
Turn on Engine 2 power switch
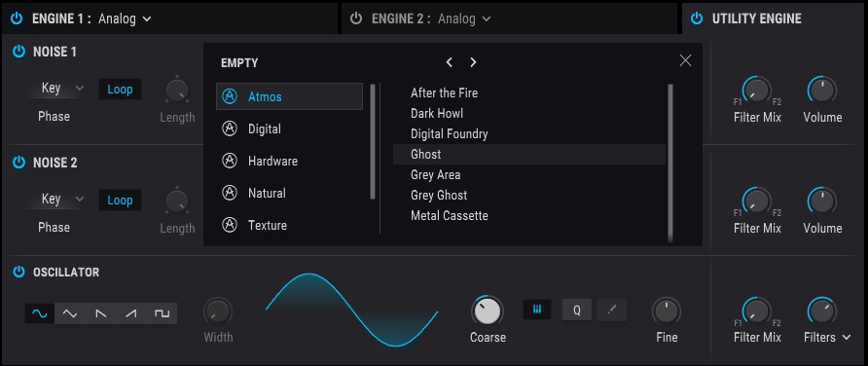click(356, 18)
